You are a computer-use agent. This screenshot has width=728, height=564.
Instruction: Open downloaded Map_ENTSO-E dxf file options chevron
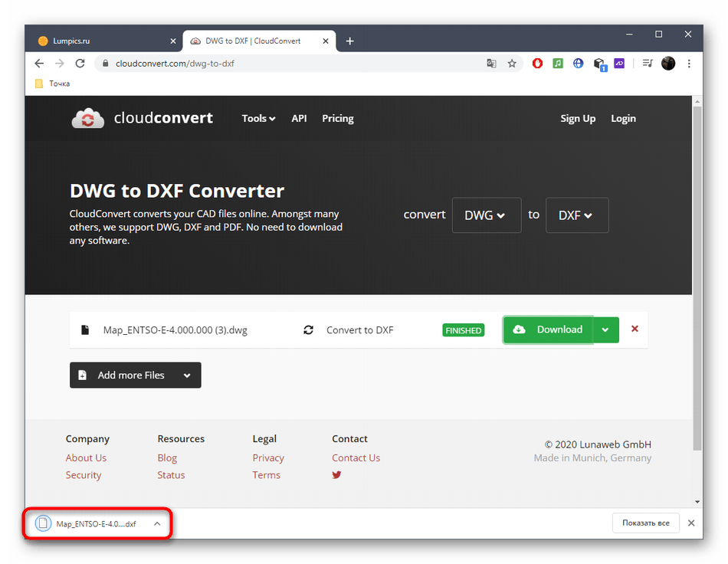(157, 524)
